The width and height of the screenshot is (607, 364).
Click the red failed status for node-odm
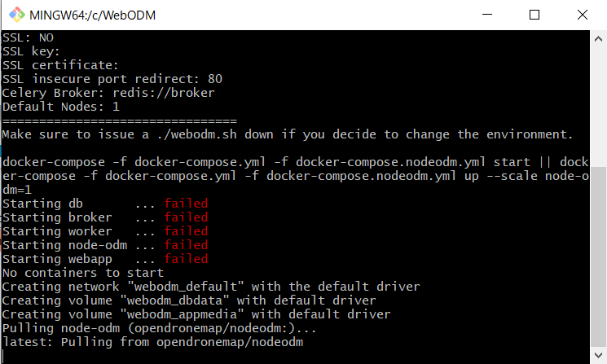187,245
